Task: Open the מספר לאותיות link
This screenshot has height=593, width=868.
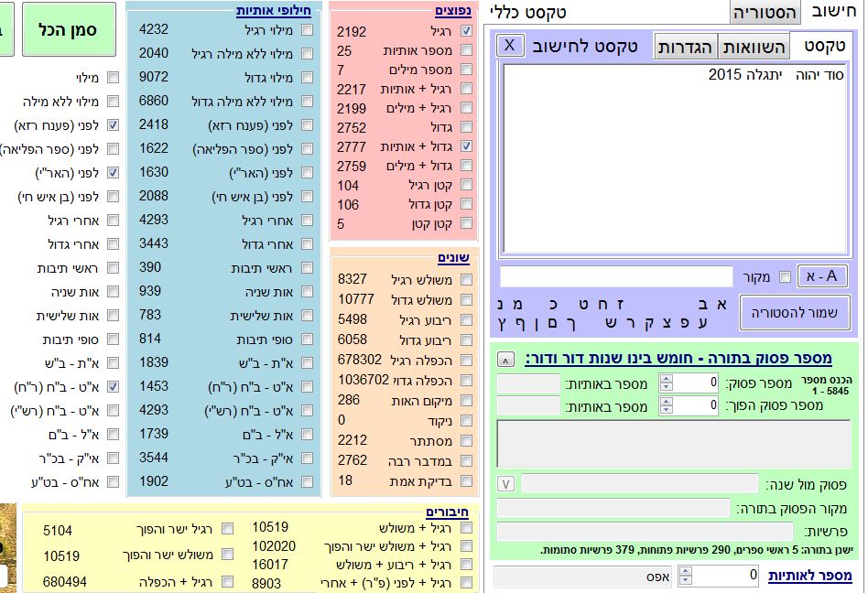Action: [809, 576]
